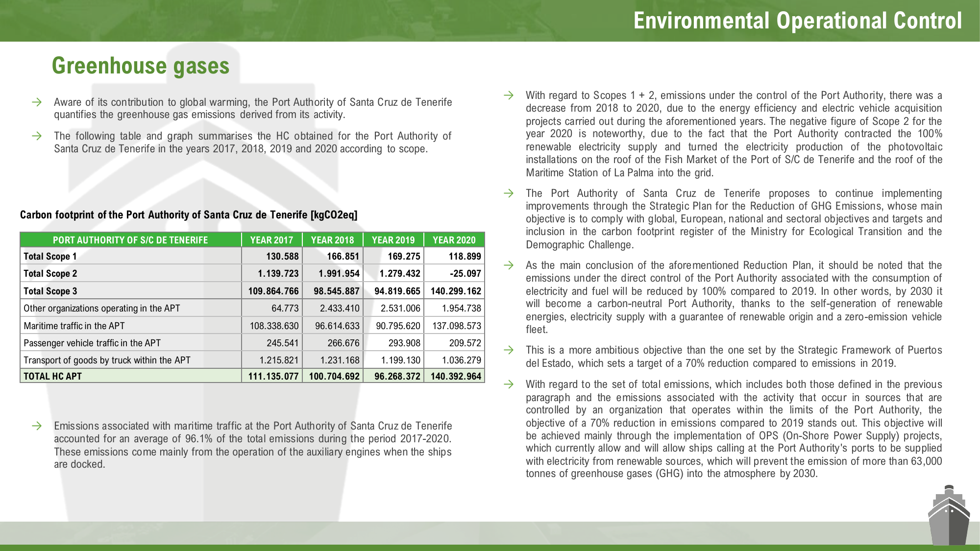This screenshot has height=551, width=980.
Task: Select the value 293.908 for passenger vehicles
Action: tap(404, 343)
